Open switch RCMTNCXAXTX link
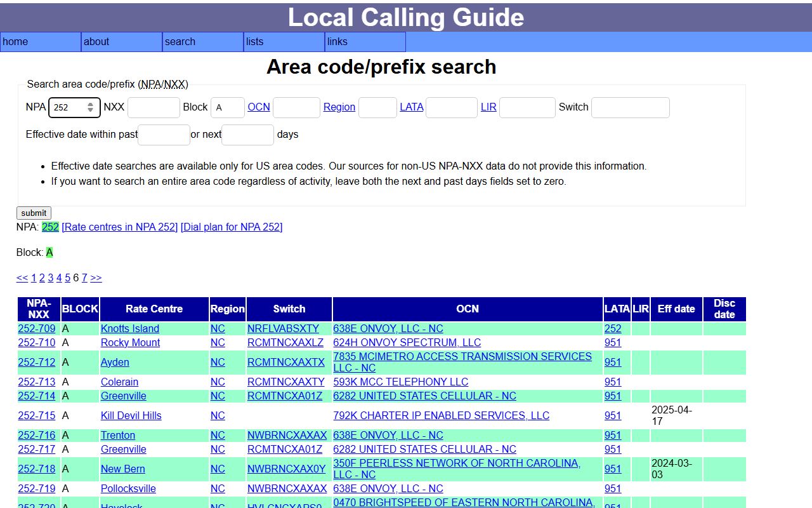Viewport: 812px width, 508px height. point(286,363)
